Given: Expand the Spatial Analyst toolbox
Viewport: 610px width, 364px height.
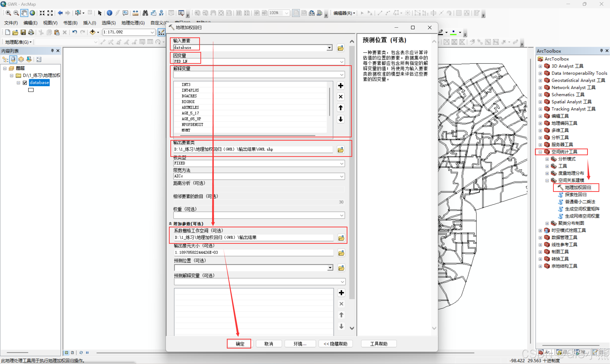Looking at the screenshot, I should (540, 102).
